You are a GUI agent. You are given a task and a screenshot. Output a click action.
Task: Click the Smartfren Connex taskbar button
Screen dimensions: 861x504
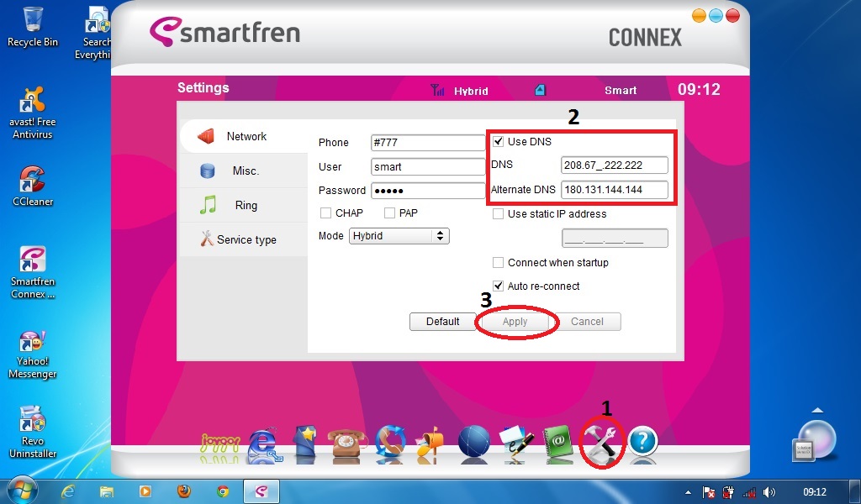click(261, 491)
